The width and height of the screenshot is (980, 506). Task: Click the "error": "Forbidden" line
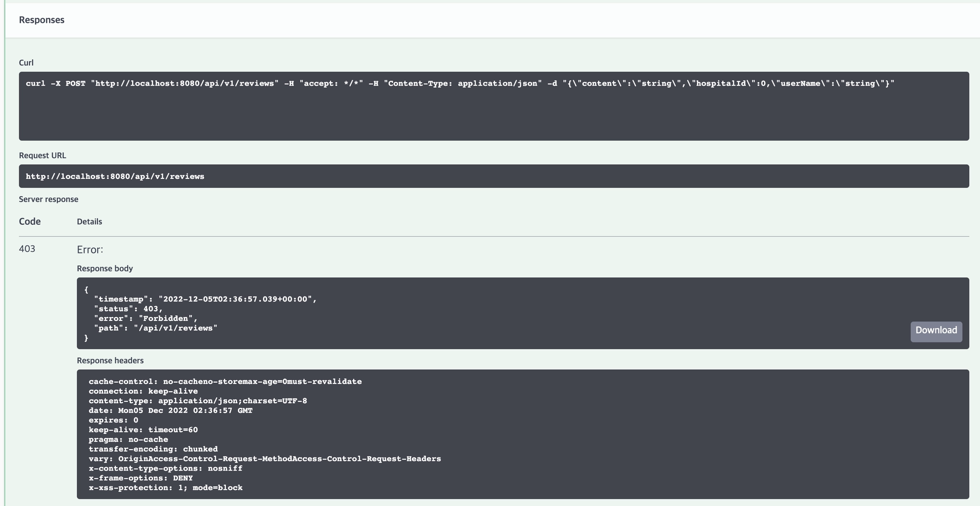[x=145, y=319]
